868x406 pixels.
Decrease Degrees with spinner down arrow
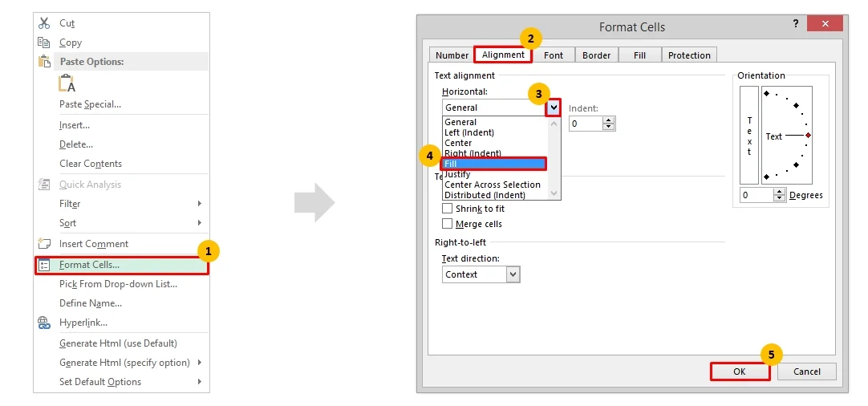pyautogui.click(x=780, y=198)
